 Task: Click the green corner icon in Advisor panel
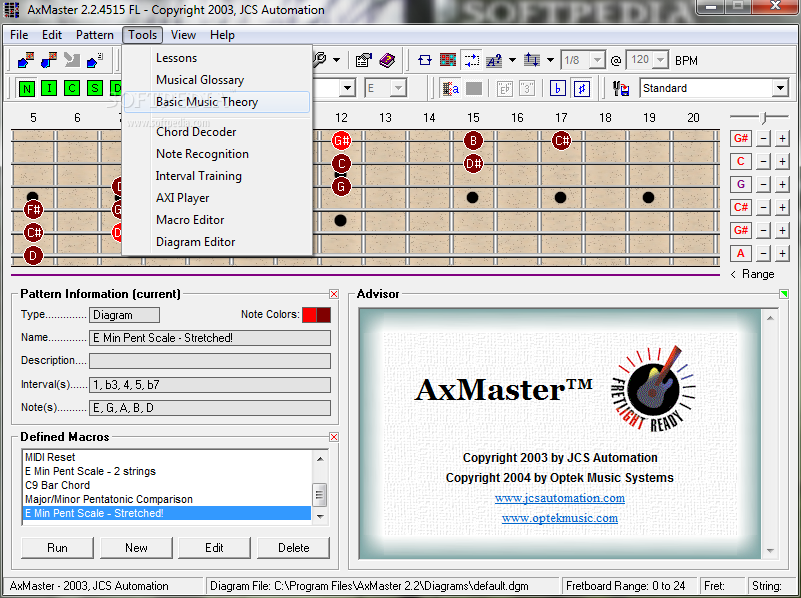coord(784,294)
